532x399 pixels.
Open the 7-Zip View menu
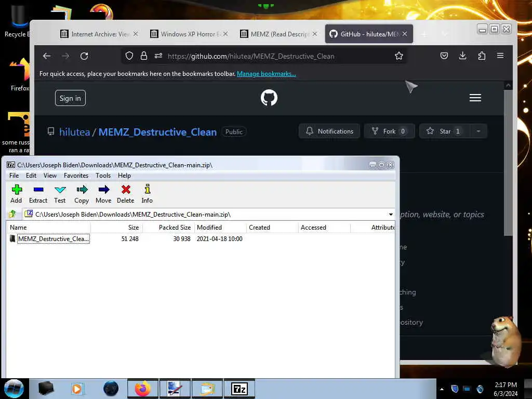pos(50,176)
